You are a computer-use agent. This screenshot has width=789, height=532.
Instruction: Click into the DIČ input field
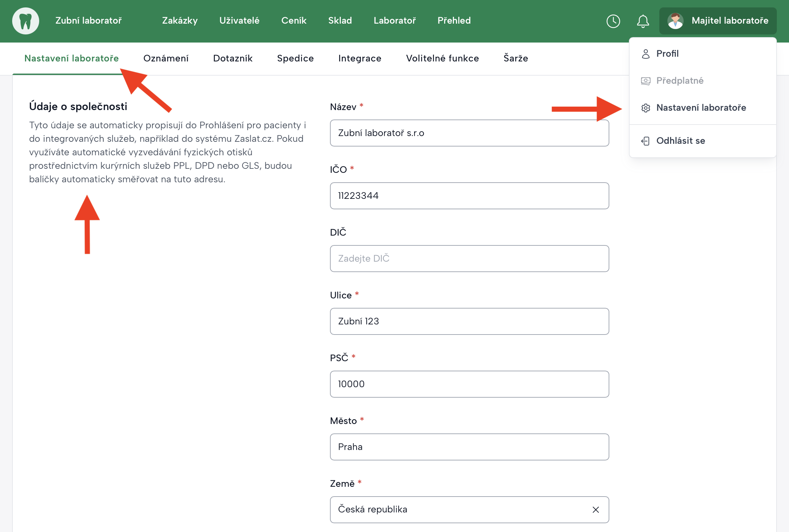pyautogui.click(x=469, y=259)
